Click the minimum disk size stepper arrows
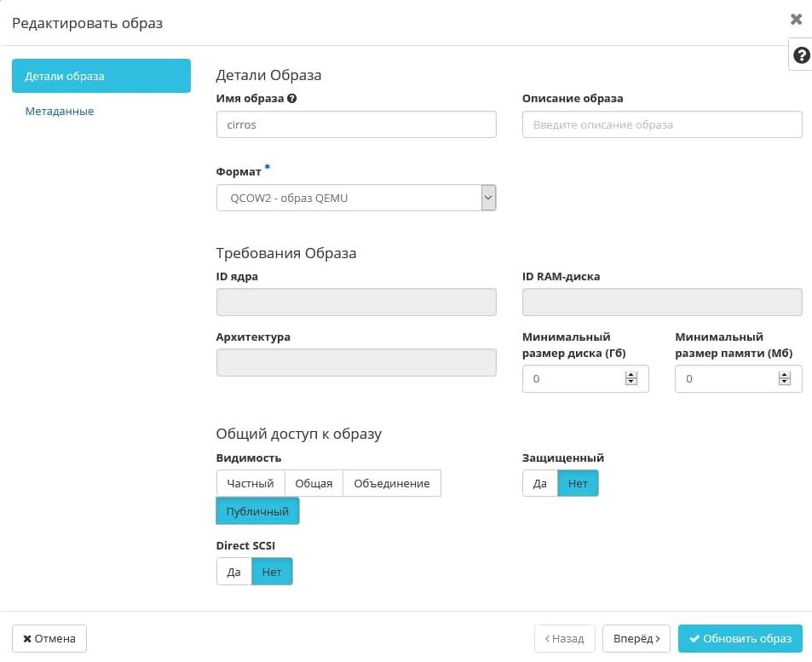The width and height of the screenshot is (812, 662). (x=631, y=379)
